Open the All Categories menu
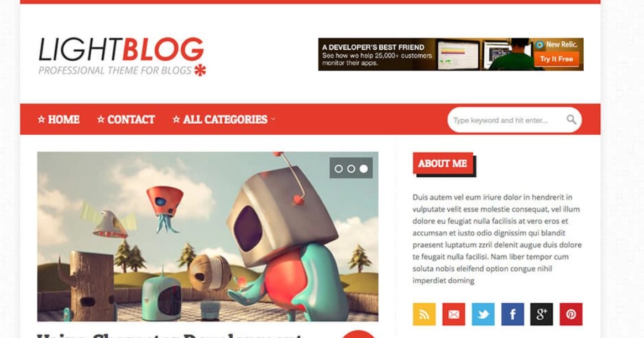The width and height of the screenshot is (644, 338). [224, 119]
